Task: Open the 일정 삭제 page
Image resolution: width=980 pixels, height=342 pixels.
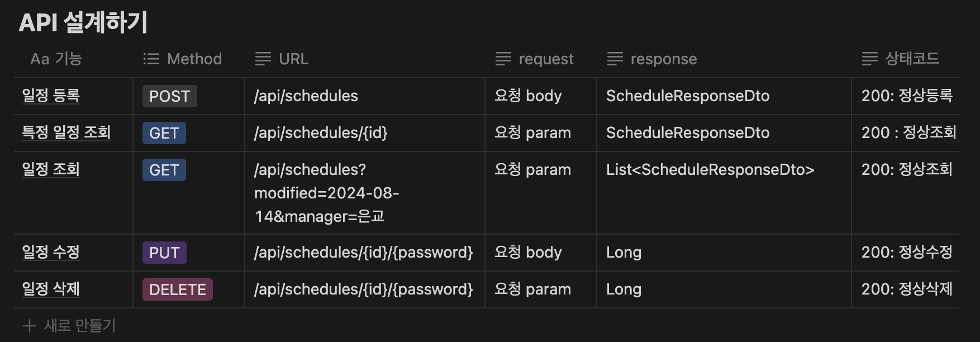Action: [51, 289]
